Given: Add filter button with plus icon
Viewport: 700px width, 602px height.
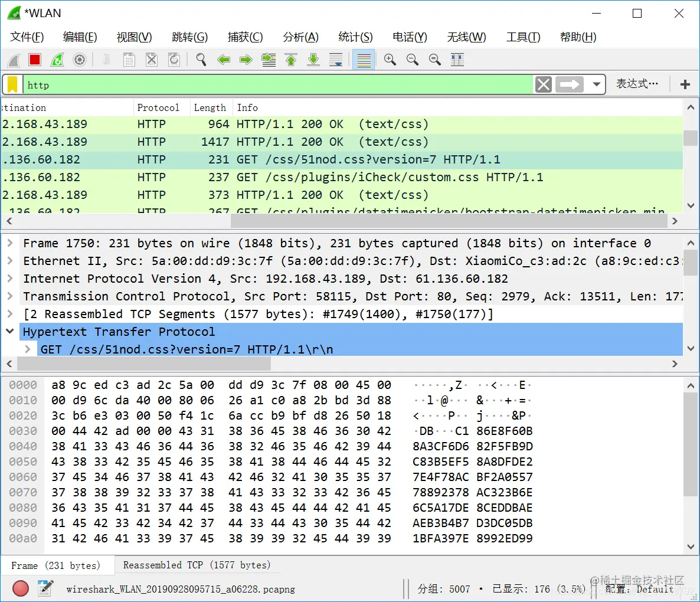Looking at the screenshot, I should [685, 84].
